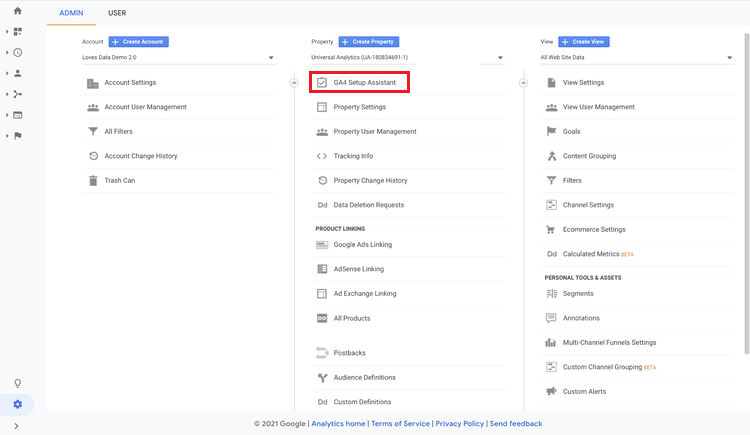Open the Loves Data Demo 2.0 account dropdown
Viewport: 750px width, 435px height.
pos(178,57)
